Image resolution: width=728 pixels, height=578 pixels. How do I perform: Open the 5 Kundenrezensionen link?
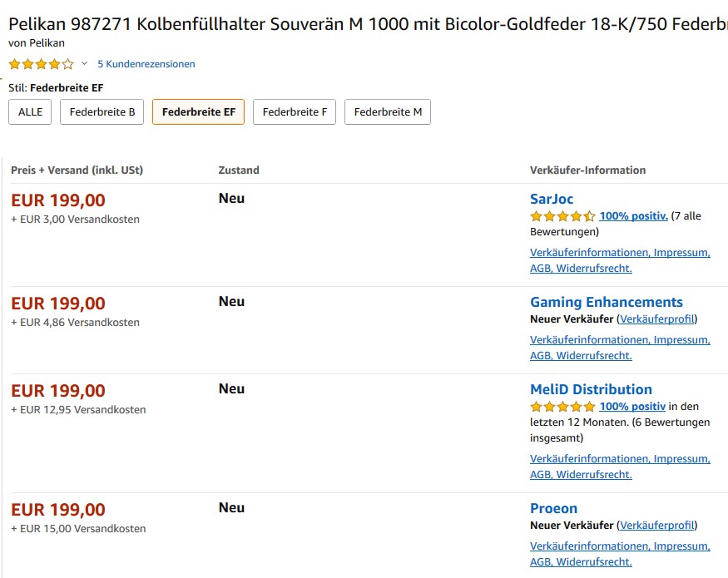(x=146, y=64)
